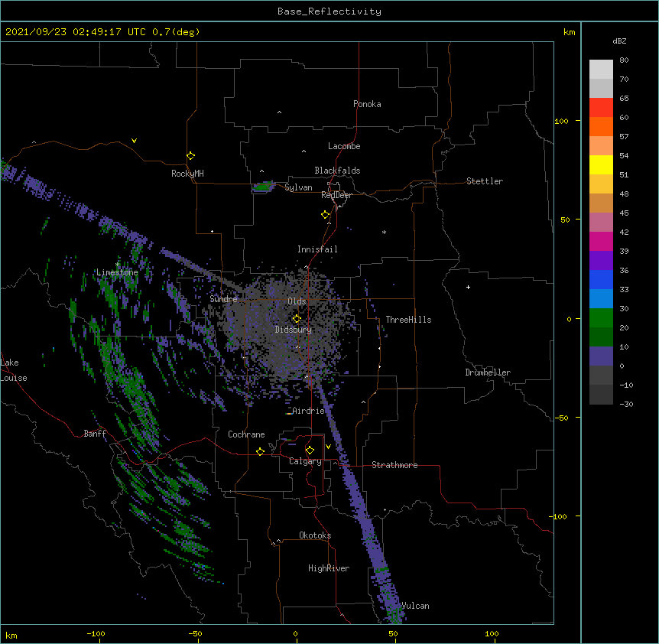Click the blue 36 dBZ legend swatch
659x644 pixels.
pos(601,279)
